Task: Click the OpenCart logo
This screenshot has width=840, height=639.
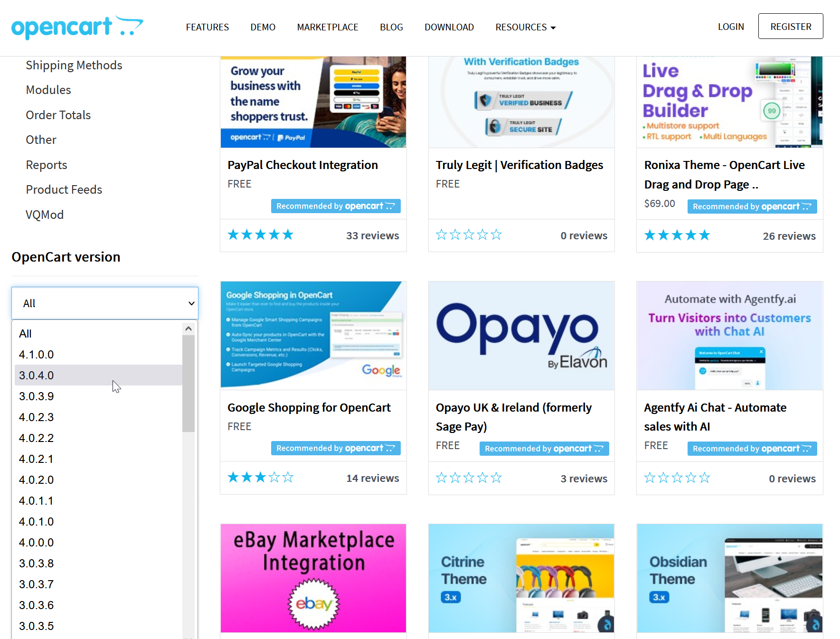Action: point(77,27)
